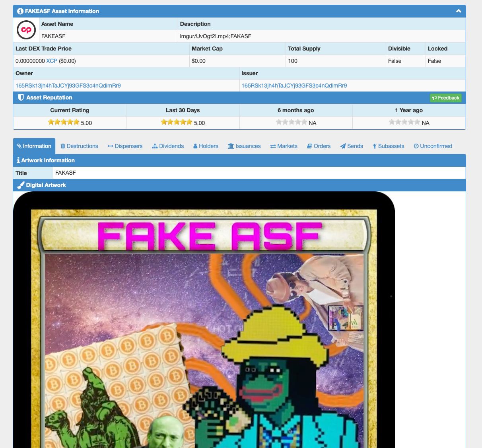482x448 pixels.
Task: Click the Current Rating value 5.00
Action: [86, 123]
